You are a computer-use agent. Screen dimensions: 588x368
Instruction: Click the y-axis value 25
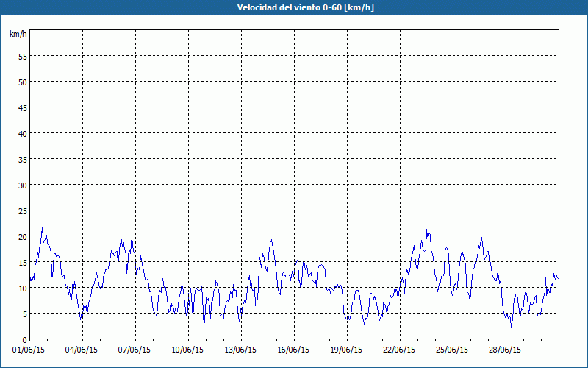click(x=23, y=211)
